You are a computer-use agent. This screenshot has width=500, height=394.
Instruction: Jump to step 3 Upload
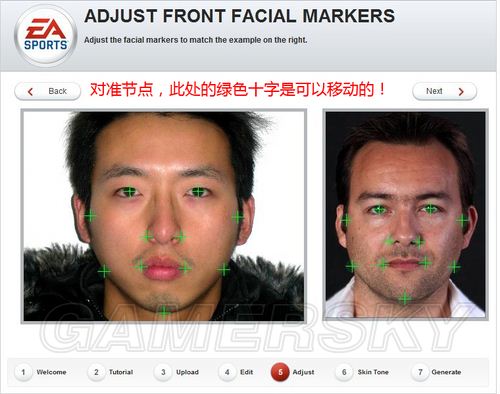coord(177,372)
